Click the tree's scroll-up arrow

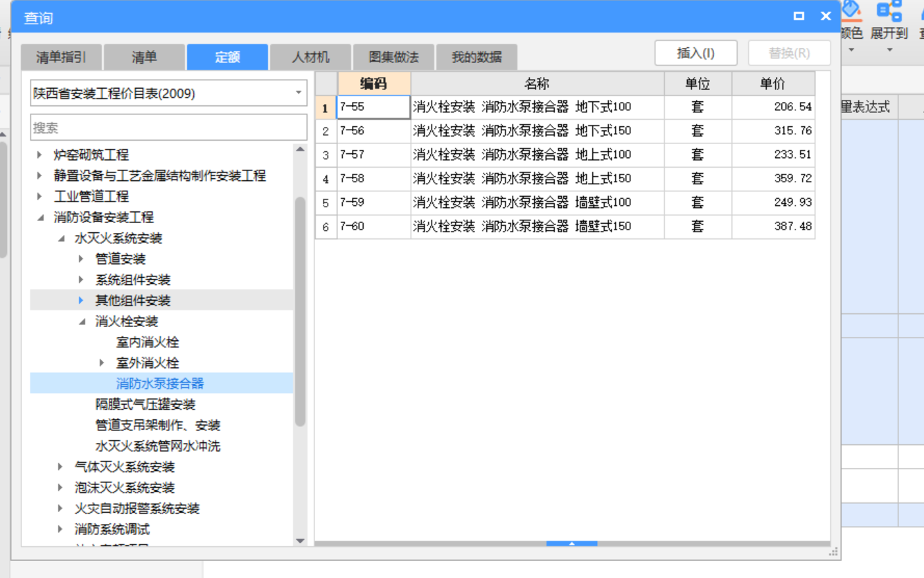(x=300, y=149)
